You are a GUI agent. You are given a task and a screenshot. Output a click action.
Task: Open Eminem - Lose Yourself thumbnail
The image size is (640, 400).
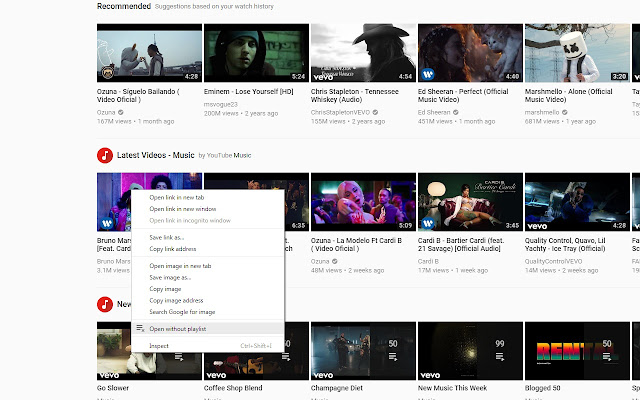256,53
